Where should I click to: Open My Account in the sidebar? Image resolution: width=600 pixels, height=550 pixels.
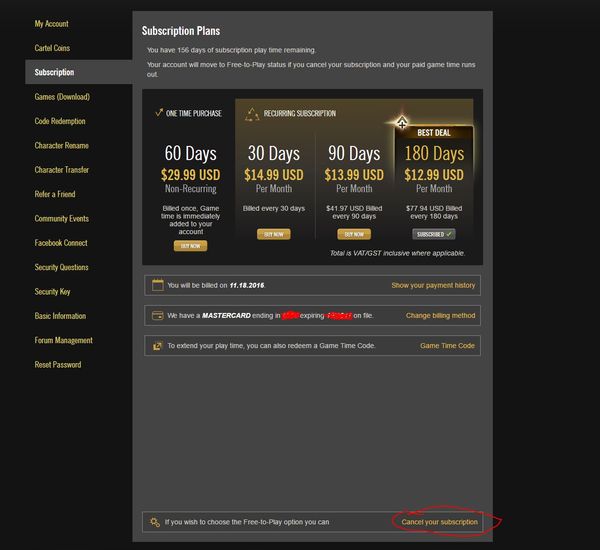[x=52, y=23]
